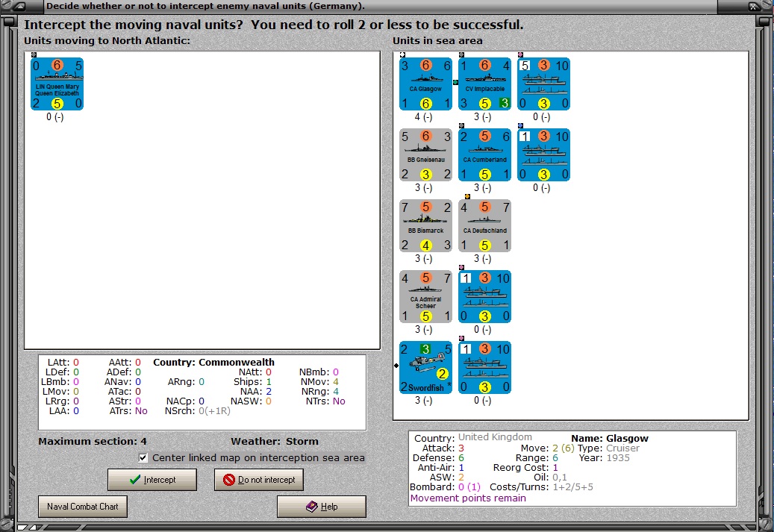This screenshot has height=532, width=774.
Task: Select the Queen Mary Queen Elizabeth liner counter
Action: (57, 84)
